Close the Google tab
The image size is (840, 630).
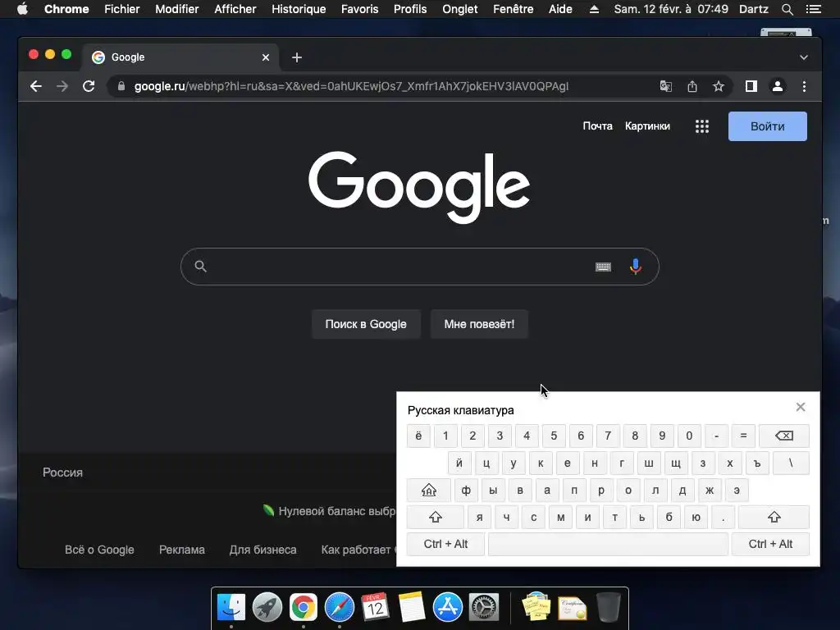[266, 57]
